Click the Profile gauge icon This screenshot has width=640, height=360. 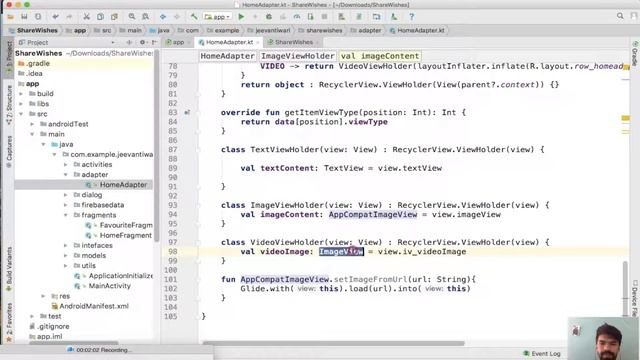[x=297, y=17]
